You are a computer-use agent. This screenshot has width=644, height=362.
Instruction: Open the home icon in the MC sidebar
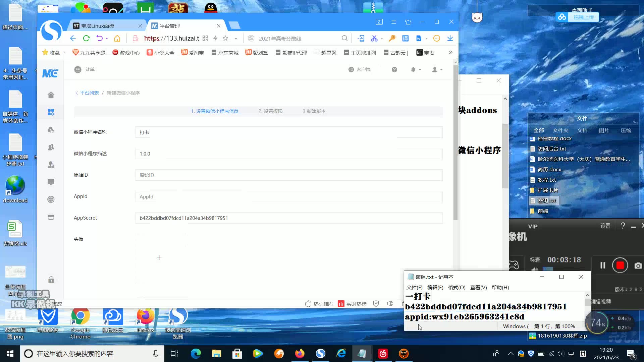pos(51,95)
